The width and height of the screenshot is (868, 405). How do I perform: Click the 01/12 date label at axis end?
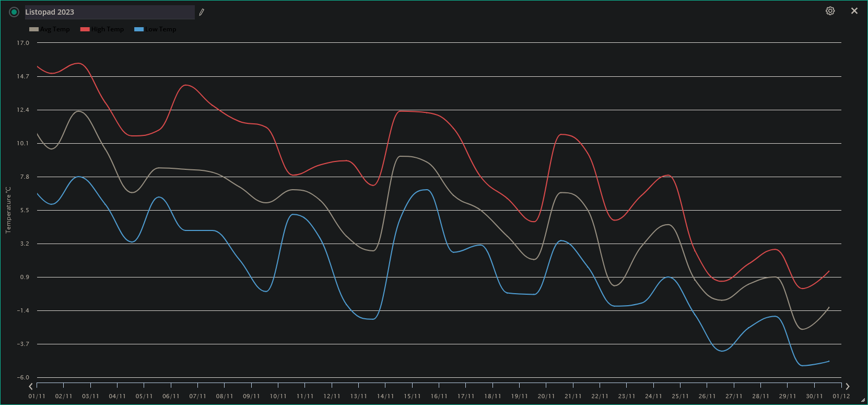pos(841,396)
